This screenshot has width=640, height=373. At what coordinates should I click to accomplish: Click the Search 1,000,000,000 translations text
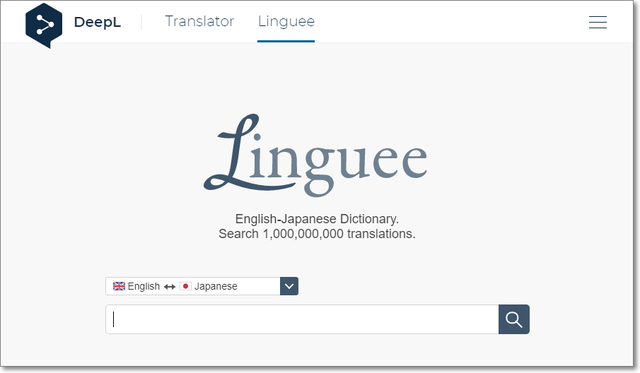pos(317,234)
